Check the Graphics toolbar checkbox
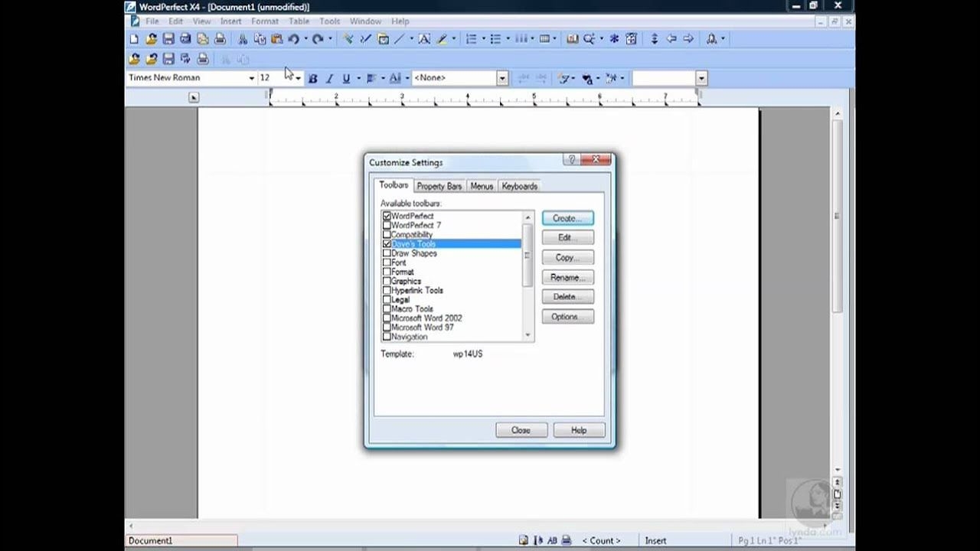Image resolution: width=980 pixels, height=551 pixels. (x=387, y=281)
